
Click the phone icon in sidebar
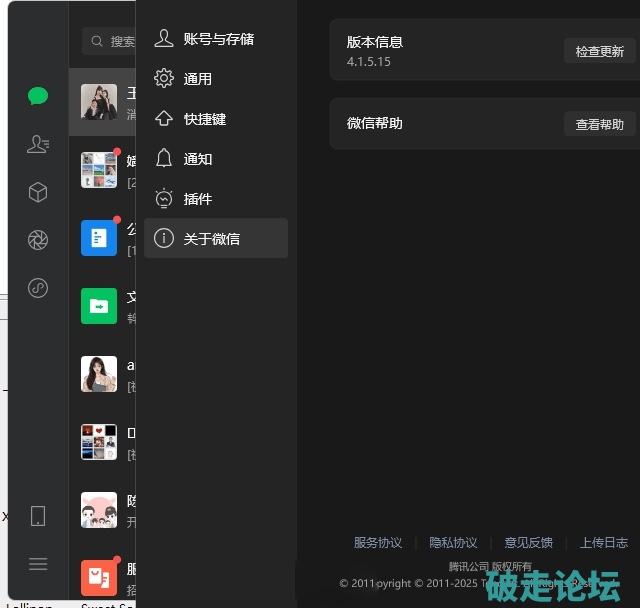coord(38,516)
